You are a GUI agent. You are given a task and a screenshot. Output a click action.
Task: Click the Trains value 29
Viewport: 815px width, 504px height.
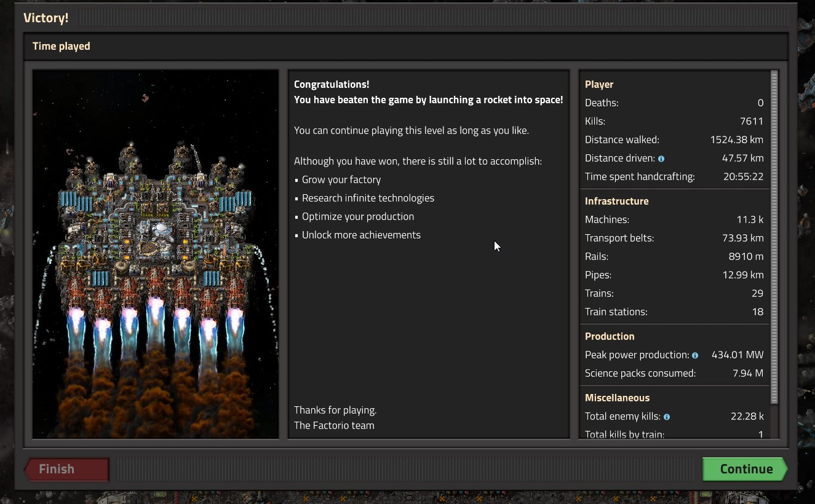[x=757, y=293]
